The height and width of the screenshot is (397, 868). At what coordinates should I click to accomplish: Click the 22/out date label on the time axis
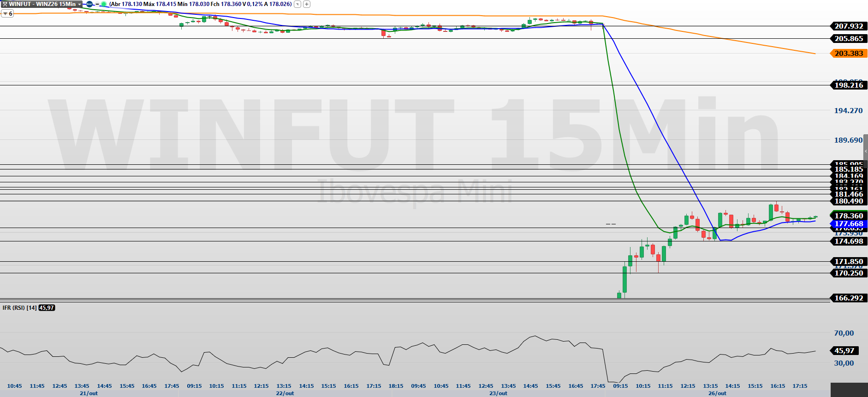(285, 393)
